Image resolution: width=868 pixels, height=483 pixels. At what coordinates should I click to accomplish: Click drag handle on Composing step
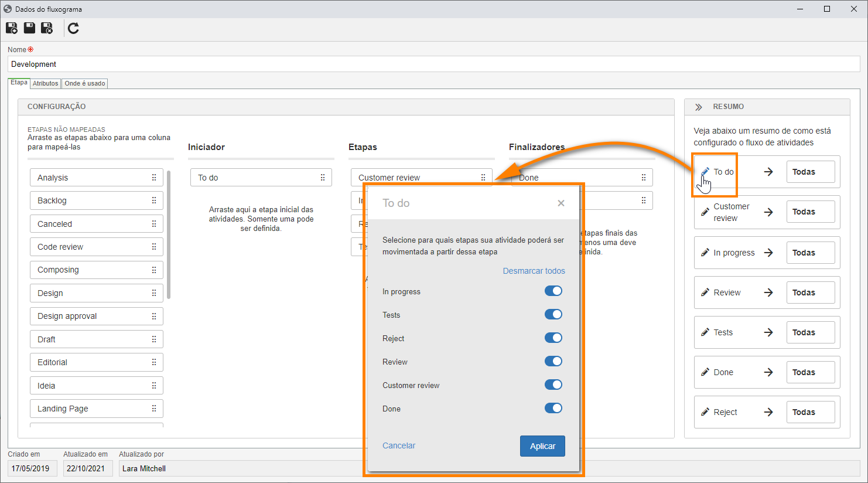[154, 270]
